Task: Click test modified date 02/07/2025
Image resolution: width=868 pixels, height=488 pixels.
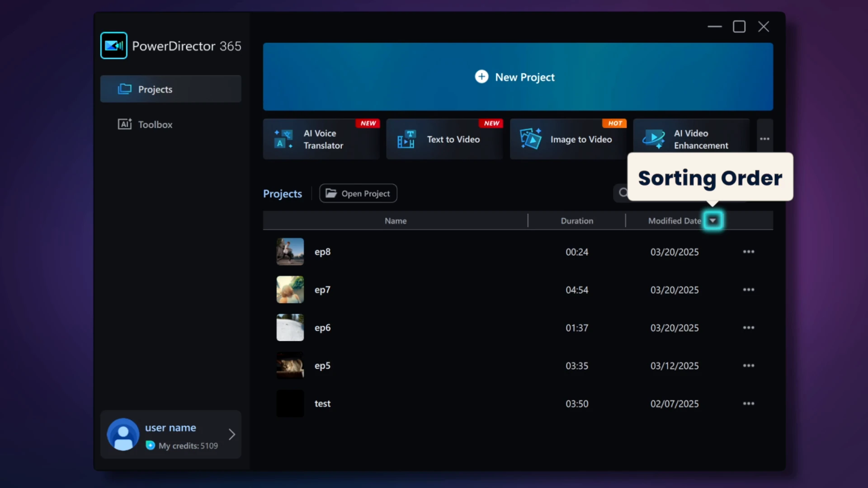Action: click(675, 404)
